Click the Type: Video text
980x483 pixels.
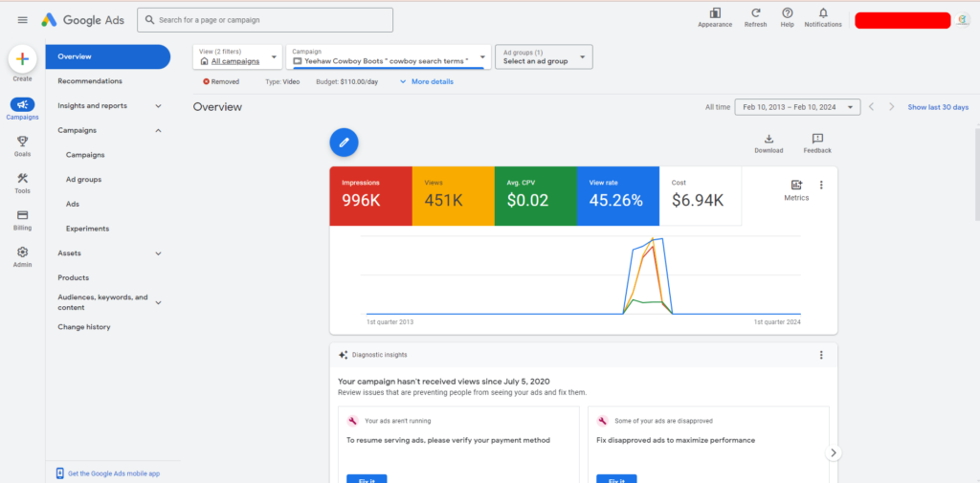[x=282, y=82]
